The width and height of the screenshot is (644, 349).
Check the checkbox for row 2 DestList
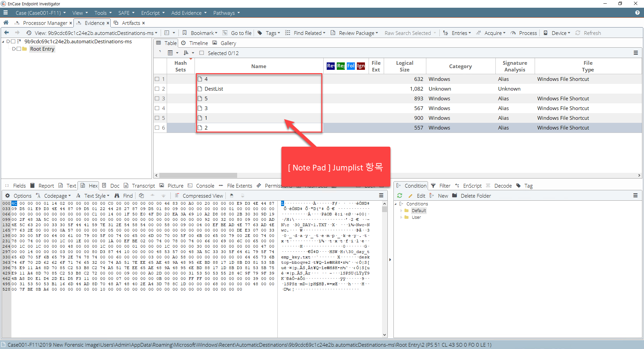157,89
